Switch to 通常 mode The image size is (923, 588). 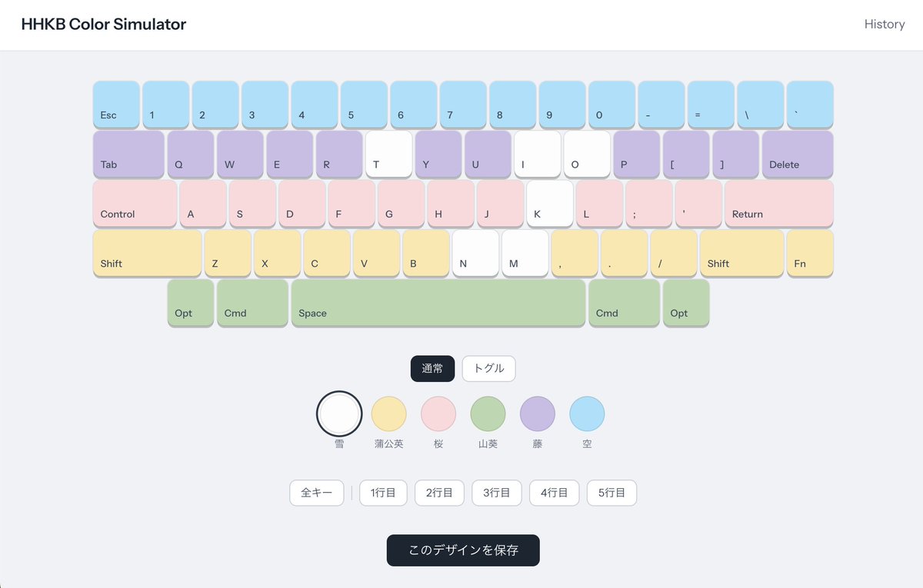pos(432,369)
